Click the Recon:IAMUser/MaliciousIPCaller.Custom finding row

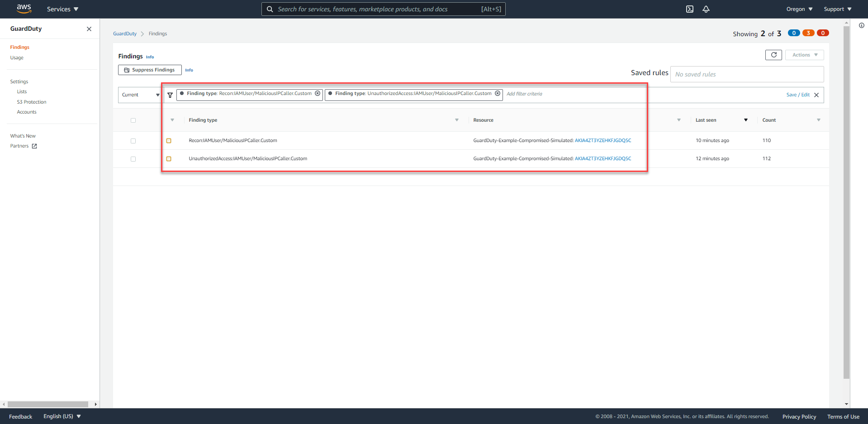(471, 141)
